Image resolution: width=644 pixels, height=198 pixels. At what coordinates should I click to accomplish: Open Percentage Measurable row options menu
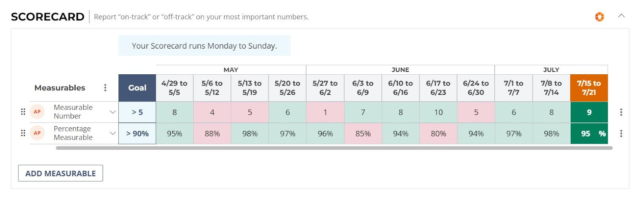621,133
